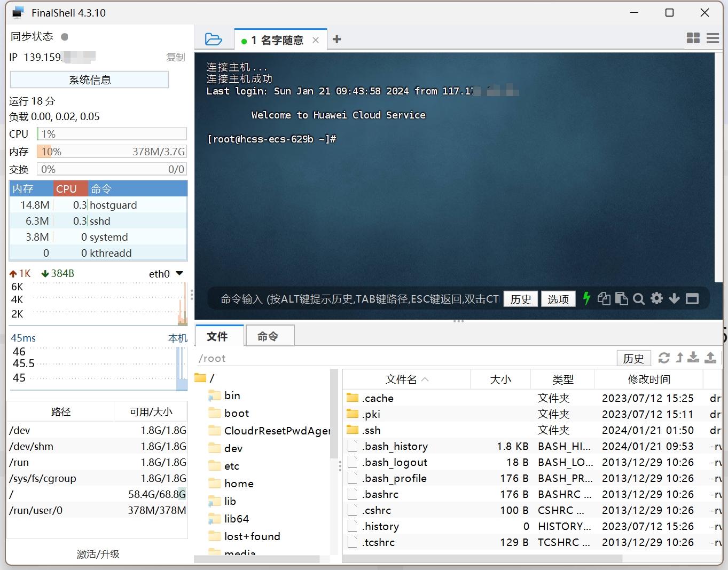Sort processes by CPU column
The image size is (728, 570).
tap(71, 189)
